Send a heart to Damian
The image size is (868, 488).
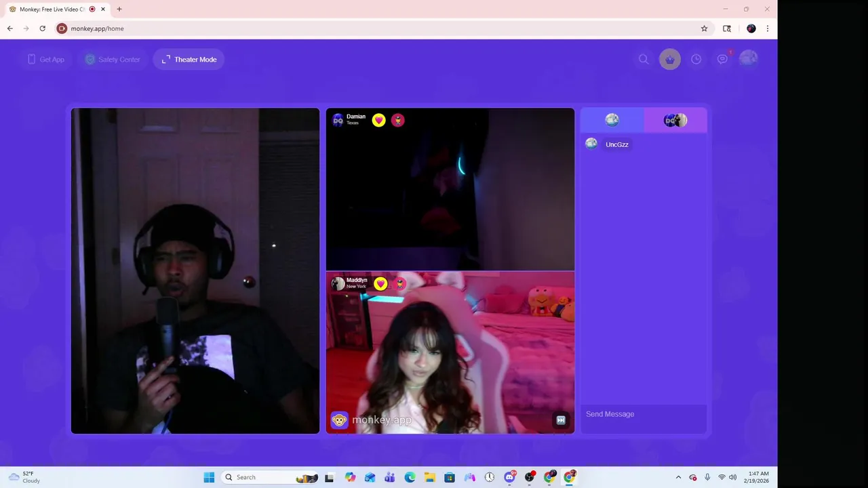379,120
